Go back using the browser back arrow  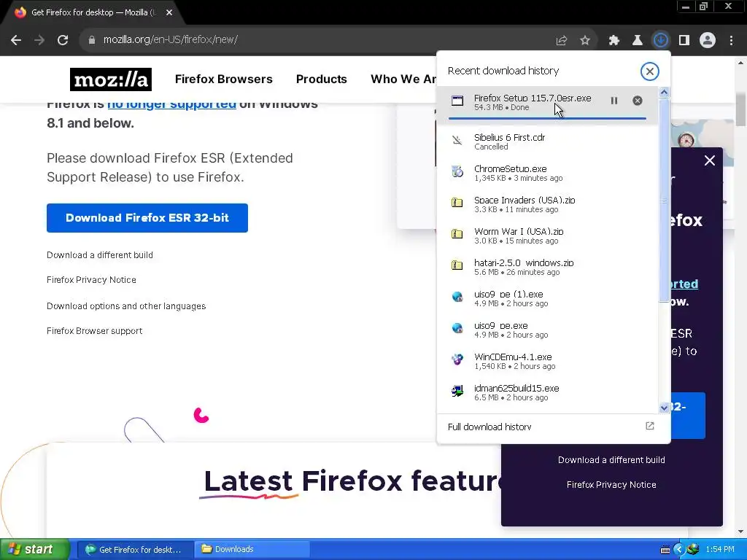click(16, 40)
